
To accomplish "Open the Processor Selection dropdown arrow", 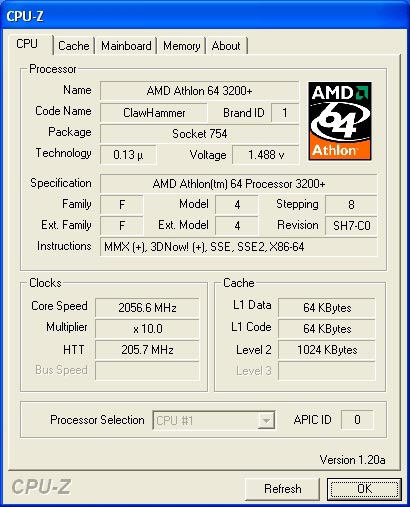I will 266,420.
